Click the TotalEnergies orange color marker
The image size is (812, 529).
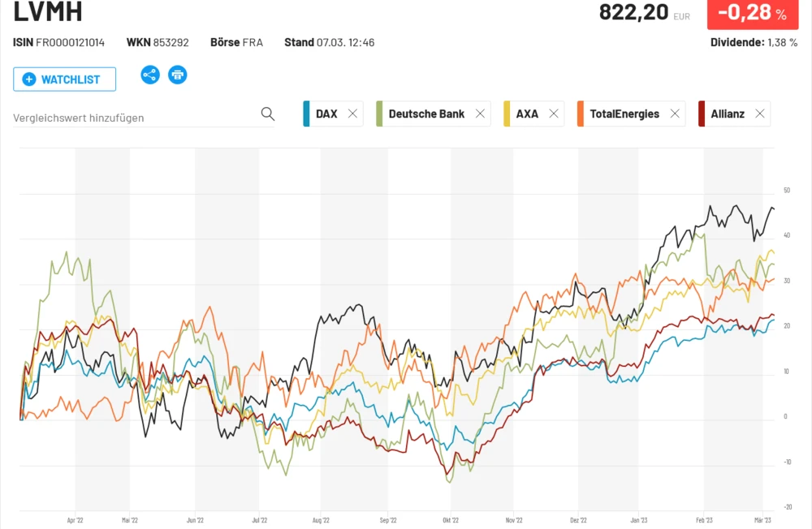(x=581, y=114)
